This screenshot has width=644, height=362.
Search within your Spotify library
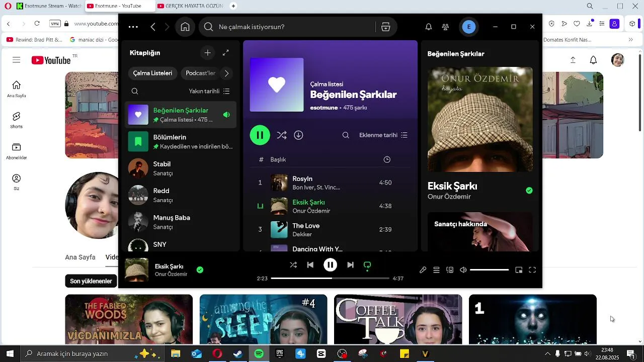click(x=135, y=91)
